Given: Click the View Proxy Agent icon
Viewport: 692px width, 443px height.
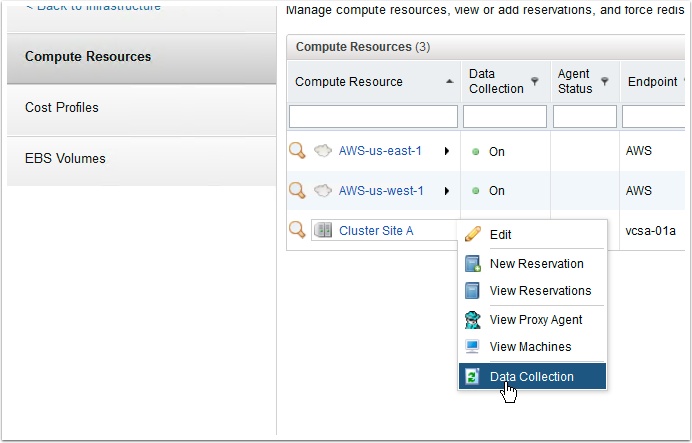Looking at the screenshot, I should [x=473, y=320].
